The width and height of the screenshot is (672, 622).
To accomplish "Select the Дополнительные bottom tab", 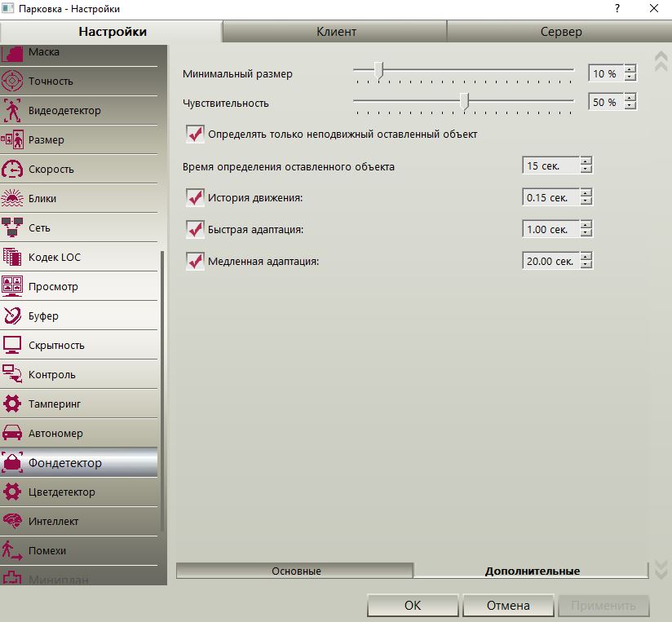I will click(532, 571).
